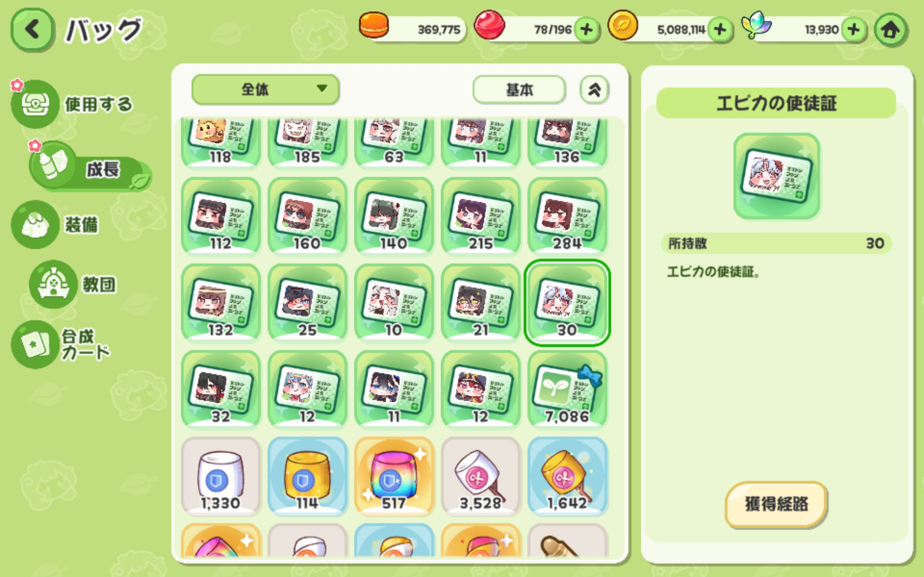Go back using the arrow icon

pos(32,30)
